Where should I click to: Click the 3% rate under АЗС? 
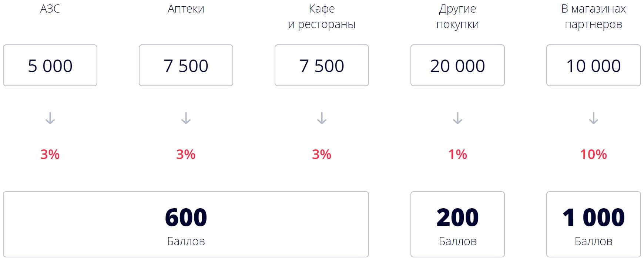[50, 154]
